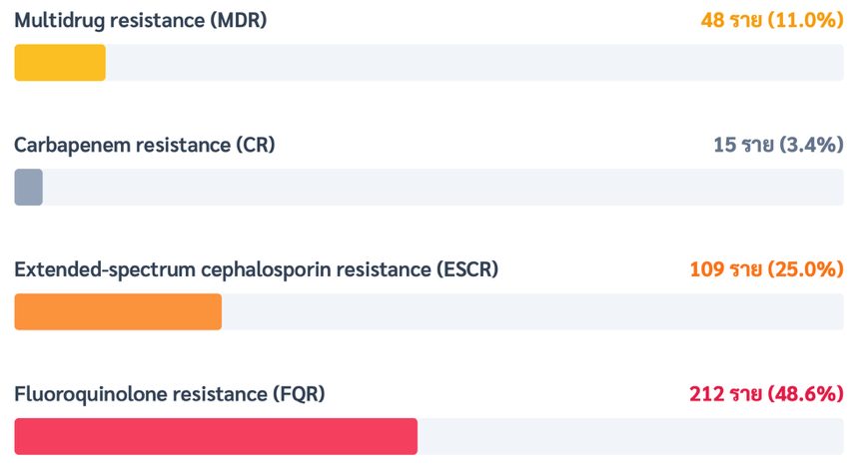Click the orange ESCR progress bar fill

[118, 312]
